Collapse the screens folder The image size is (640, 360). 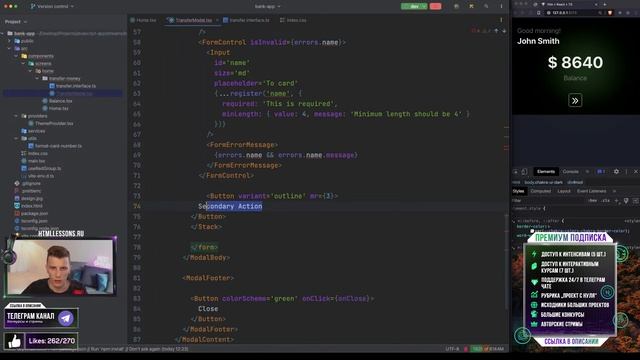coord(23,63)
